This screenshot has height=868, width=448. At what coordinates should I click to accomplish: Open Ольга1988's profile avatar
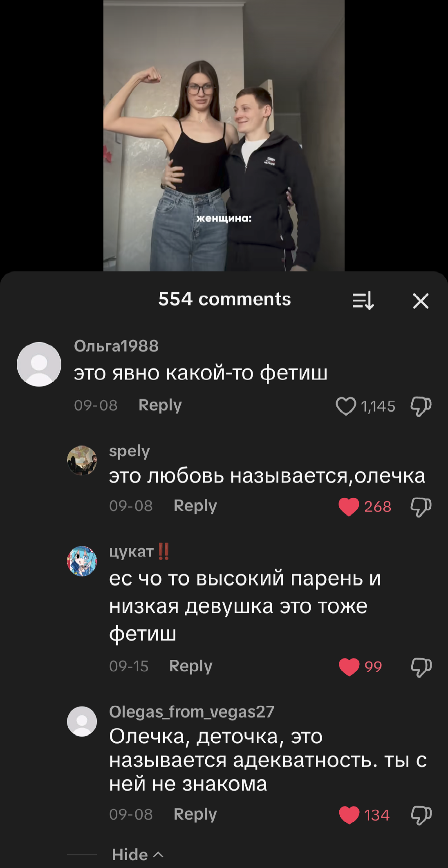click(x=39, y=364)
